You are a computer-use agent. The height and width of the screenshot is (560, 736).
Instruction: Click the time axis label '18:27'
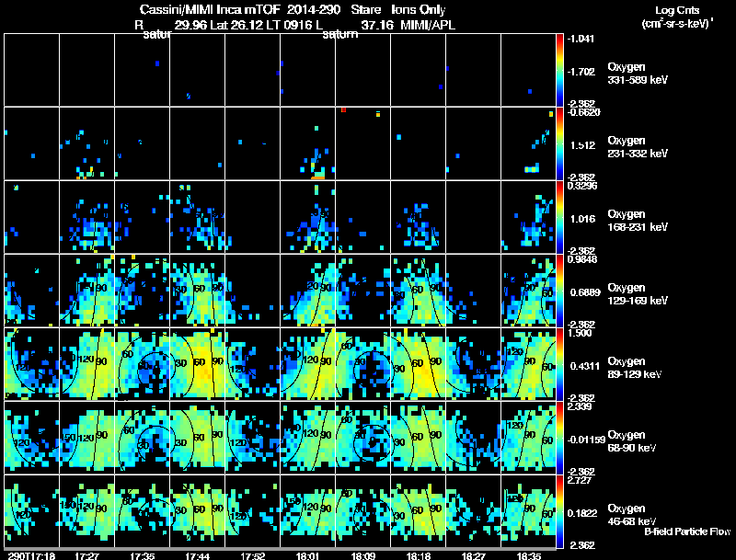pos(473,555)
